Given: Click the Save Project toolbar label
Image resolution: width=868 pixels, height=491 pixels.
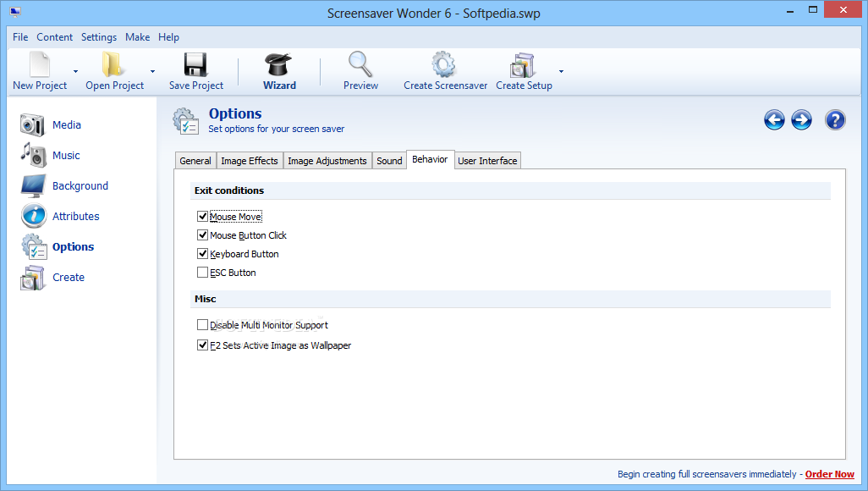Looking at the screenshot, I should pyautogui.click(x=196, y=86).
